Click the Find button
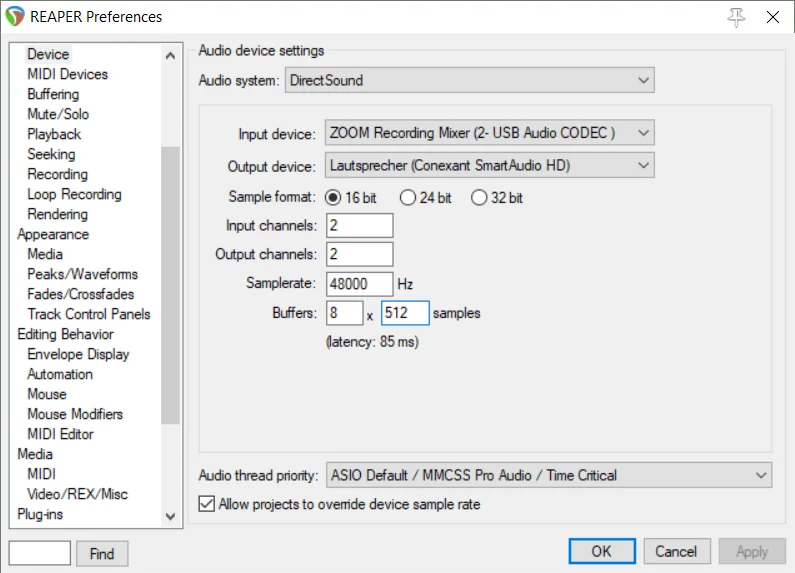The image size is (795, 573). [102, 553]
